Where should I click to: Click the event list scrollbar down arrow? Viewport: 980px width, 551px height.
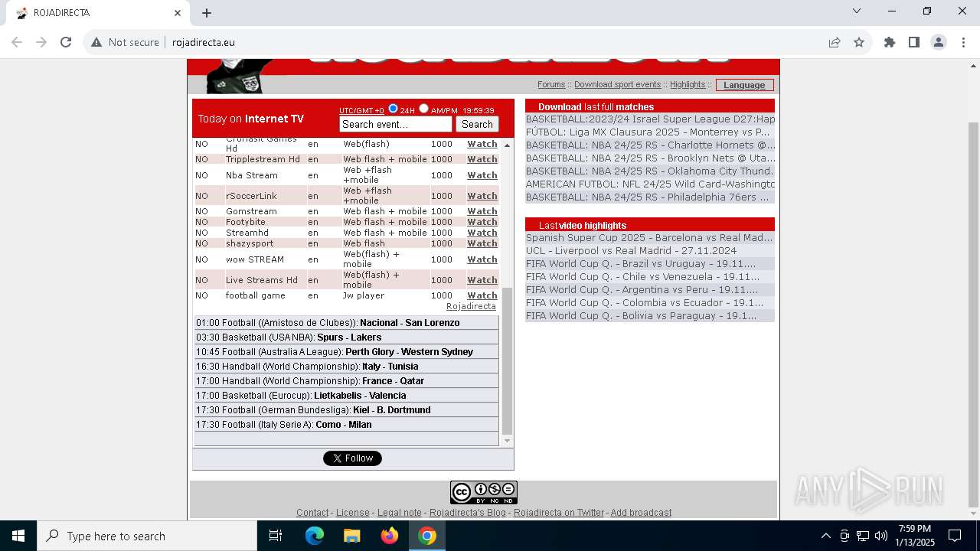(507, 441)
